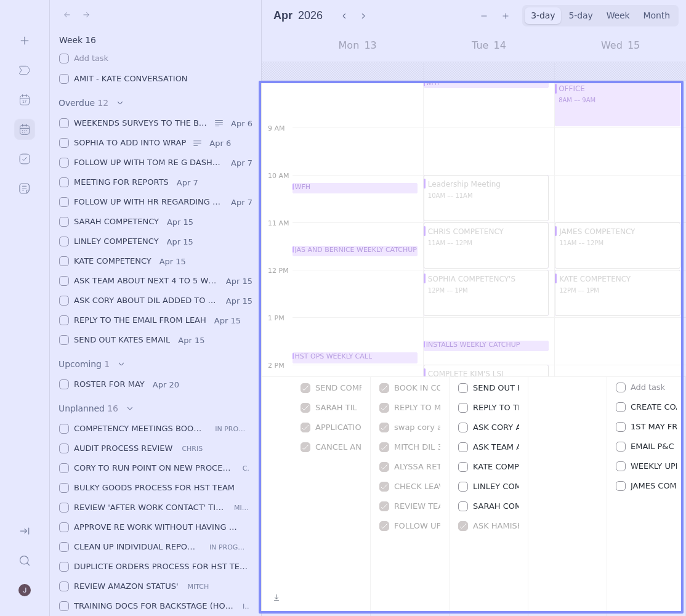Image resolution: width=686 pixels, height=616 pixels.
Task: Open the Leadership Meeting event
Action: pos(486,198)
